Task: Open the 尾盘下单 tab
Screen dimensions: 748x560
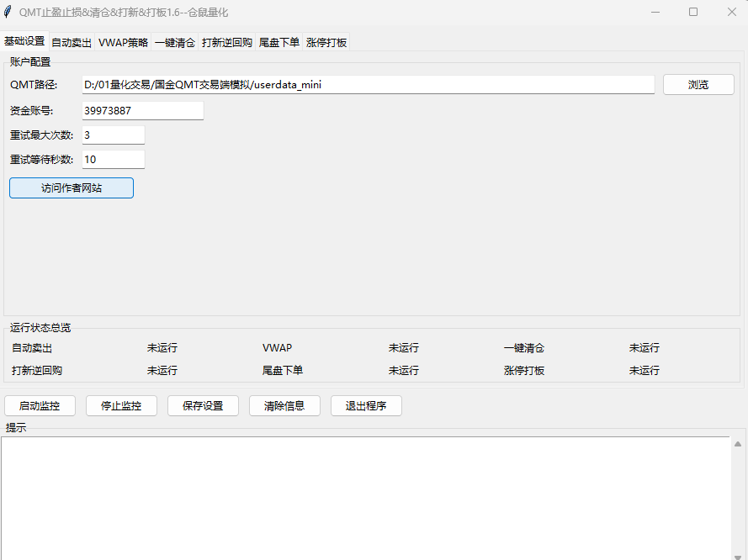Action: (279, 41)
